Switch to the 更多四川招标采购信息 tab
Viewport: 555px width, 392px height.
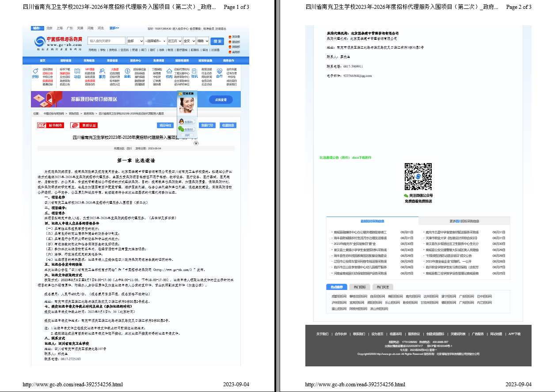coord(464,221)
